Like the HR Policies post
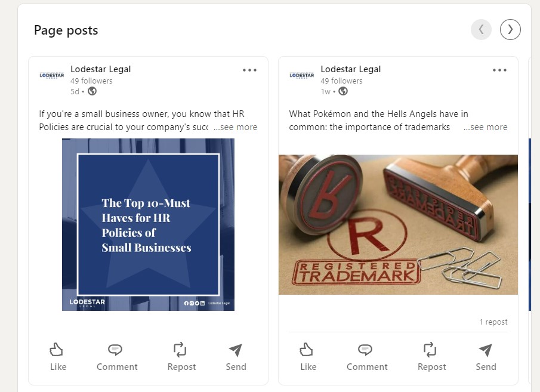Screen dimensions: 540x392 click(x=58, y=357)
